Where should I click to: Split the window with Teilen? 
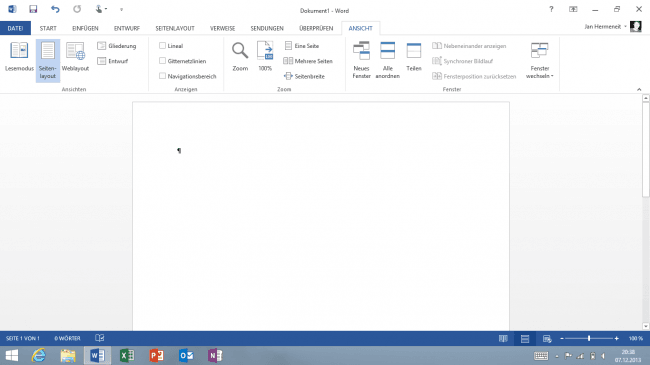(414, 57)
